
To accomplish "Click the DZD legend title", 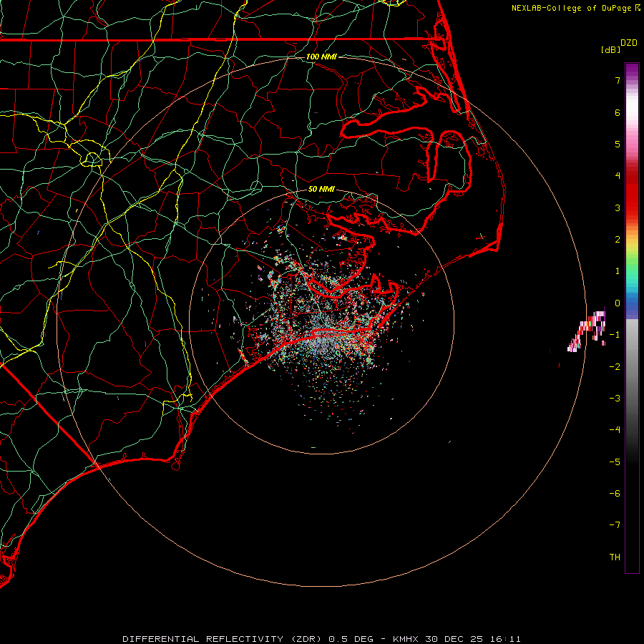I will [629, 43].
